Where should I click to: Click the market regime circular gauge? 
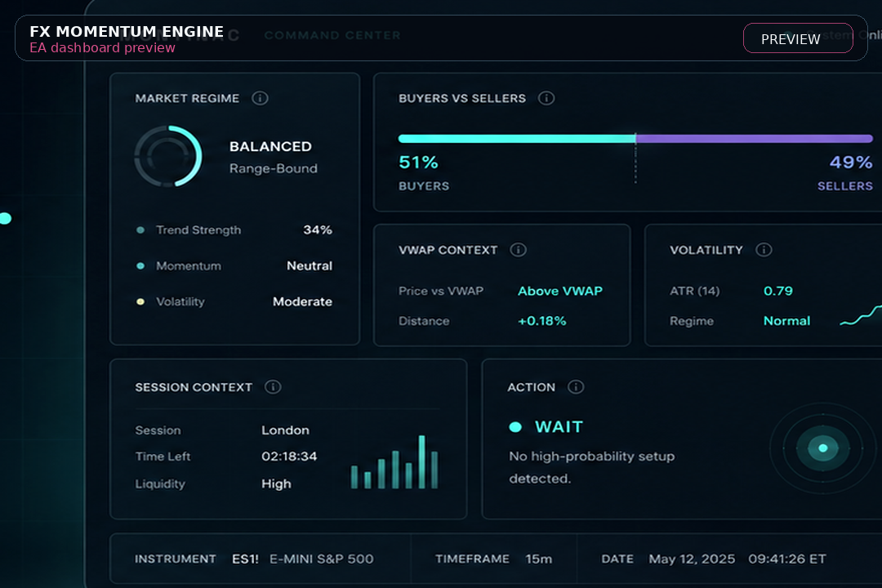168,157
